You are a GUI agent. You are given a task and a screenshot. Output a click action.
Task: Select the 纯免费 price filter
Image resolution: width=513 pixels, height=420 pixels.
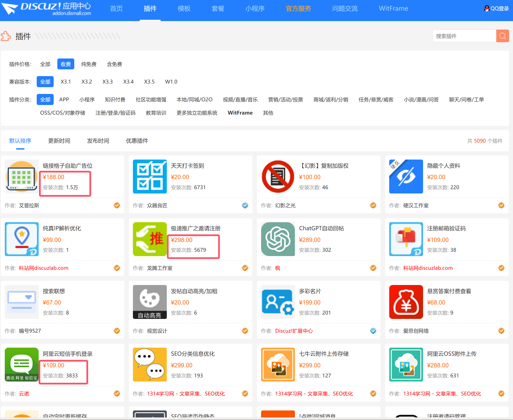coord(88,64)
